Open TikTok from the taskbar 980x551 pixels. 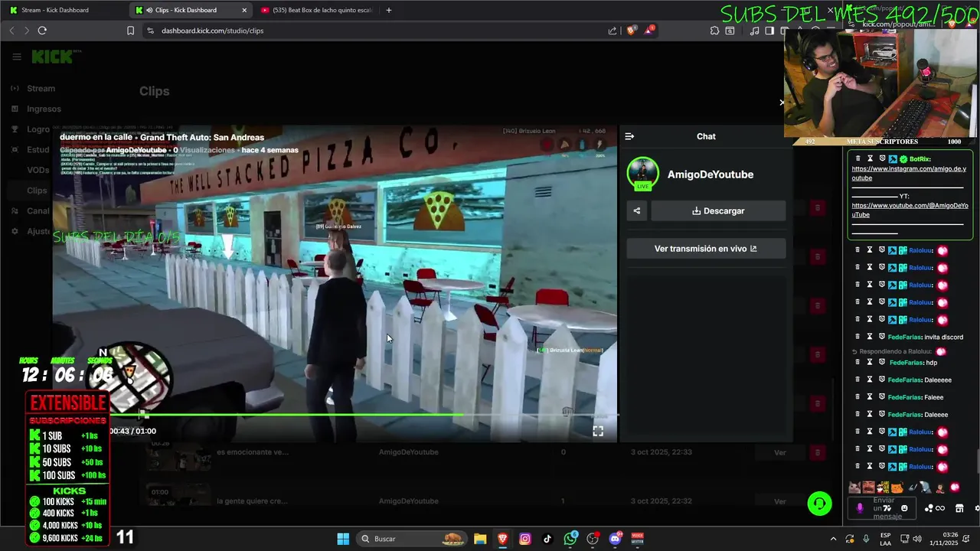pos(547,539)
